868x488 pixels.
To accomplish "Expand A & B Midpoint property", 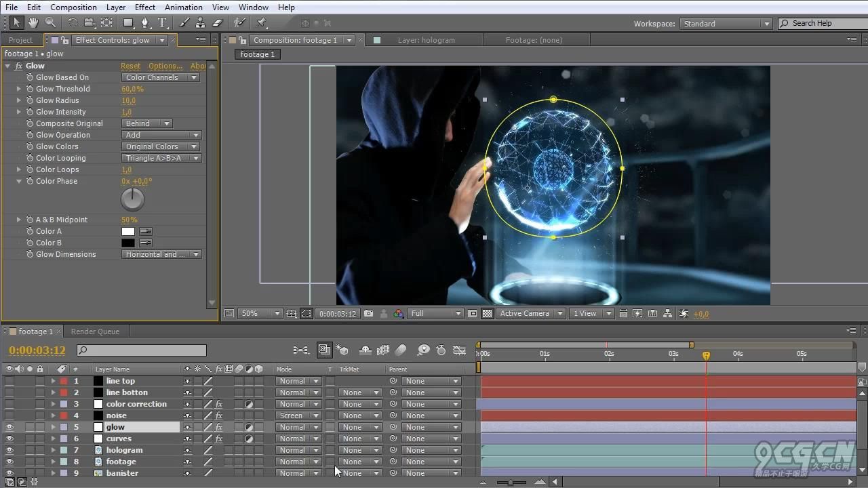I will (19, 220).
